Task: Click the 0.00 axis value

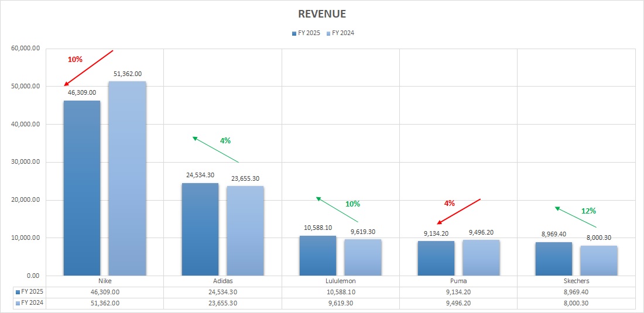Action: pyautogui.click(x=33, y=276)
